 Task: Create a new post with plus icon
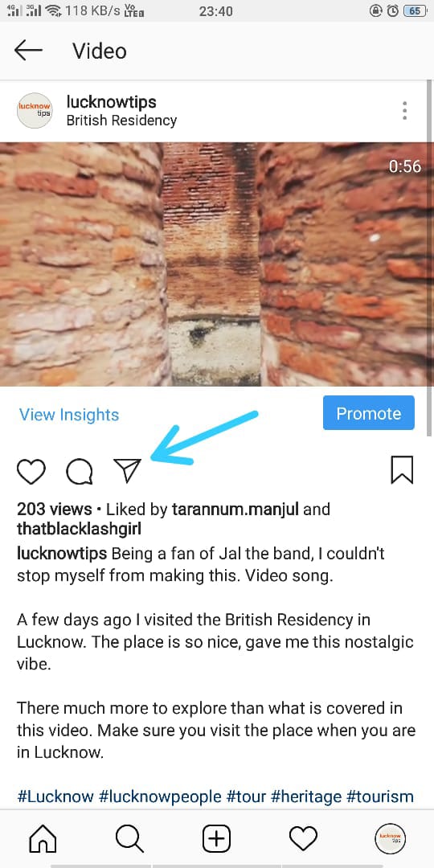pos(216,838)
